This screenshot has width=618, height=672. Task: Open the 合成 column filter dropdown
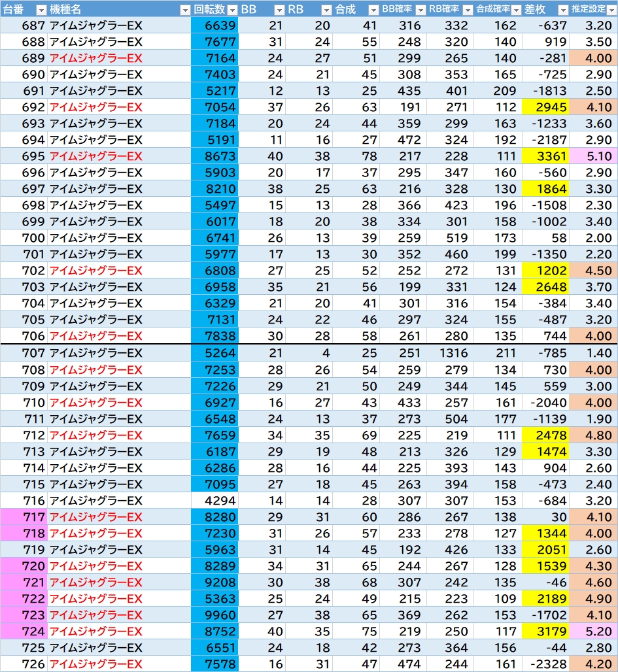[x=373, y=10]
